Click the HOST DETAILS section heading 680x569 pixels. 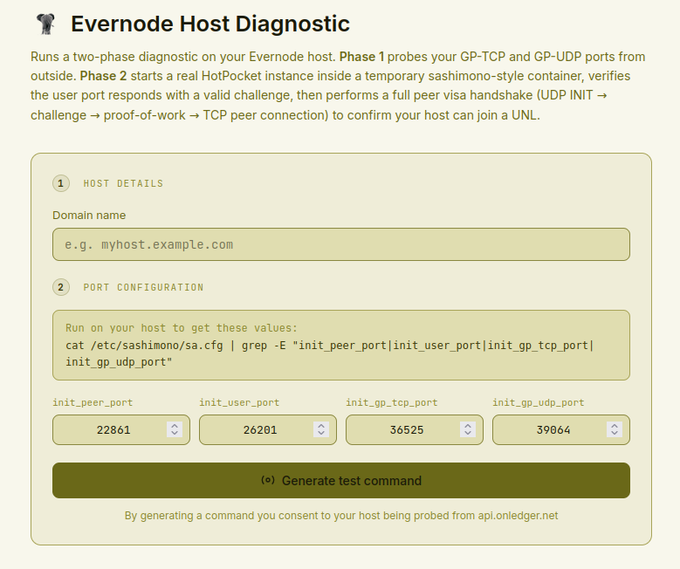[123, 183]
